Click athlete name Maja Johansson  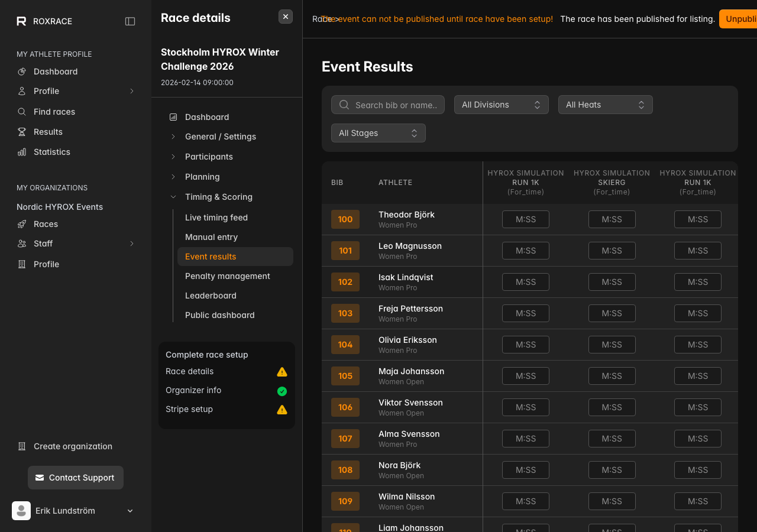pos(411,371)
